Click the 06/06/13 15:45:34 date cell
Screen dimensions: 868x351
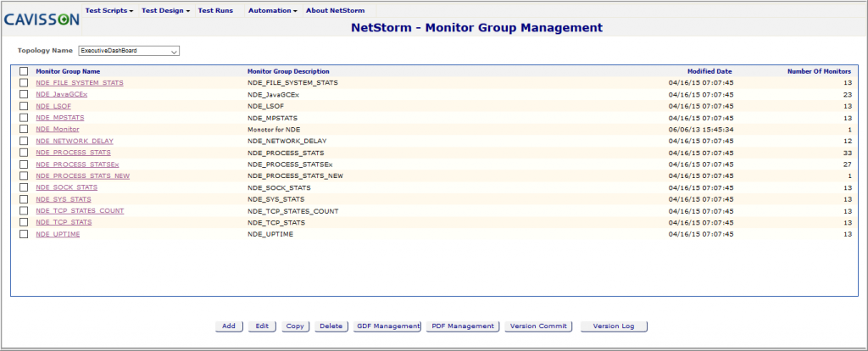pos(701,129)
